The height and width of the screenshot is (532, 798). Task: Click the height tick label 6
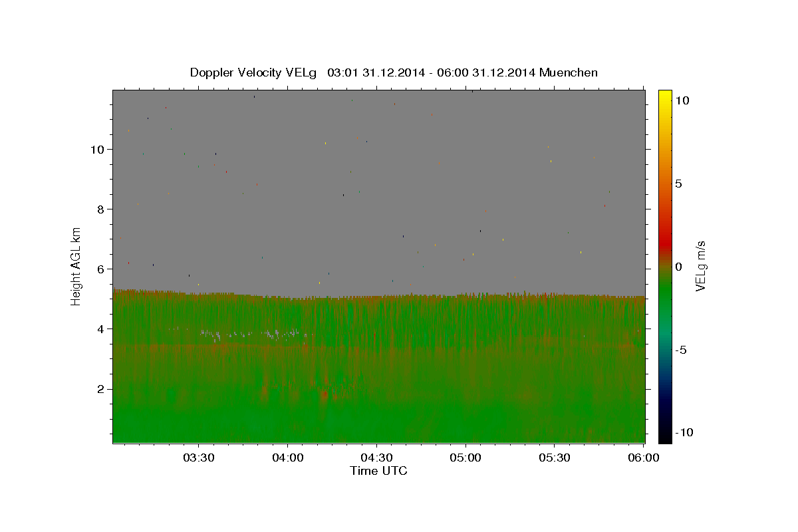pos(102,269)
